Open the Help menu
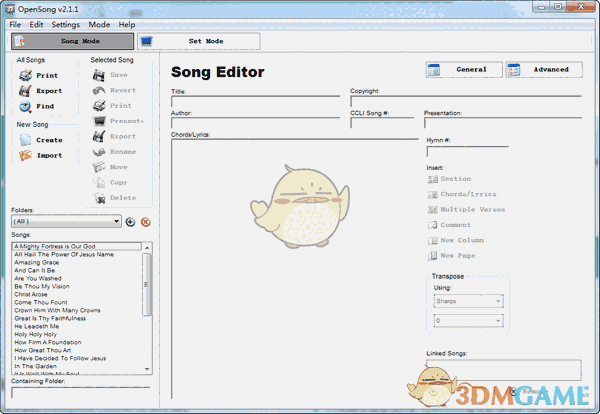 [127, 24]
